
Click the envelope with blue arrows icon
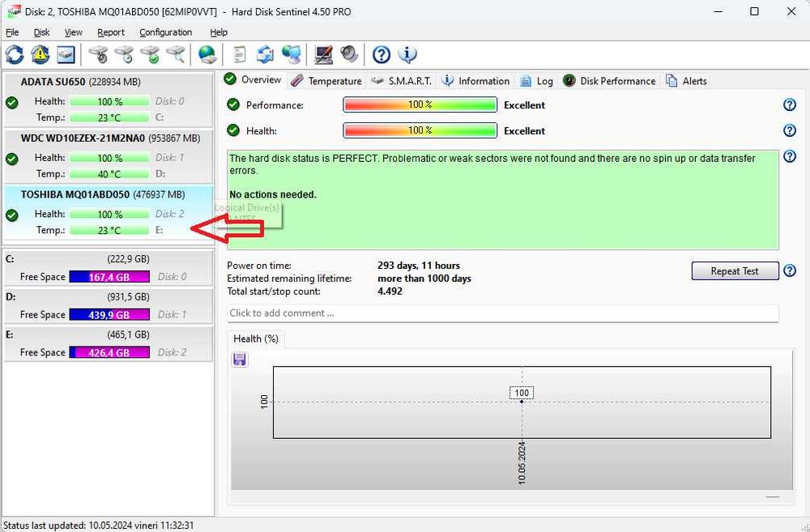[265, 54]
